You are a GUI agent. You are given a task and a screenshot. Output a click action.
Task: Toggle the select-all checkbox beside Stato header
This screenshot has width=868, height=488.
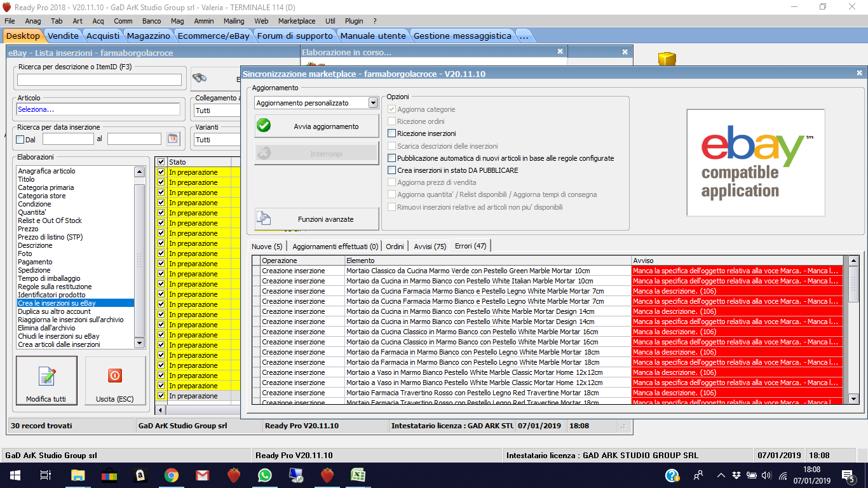161,162
